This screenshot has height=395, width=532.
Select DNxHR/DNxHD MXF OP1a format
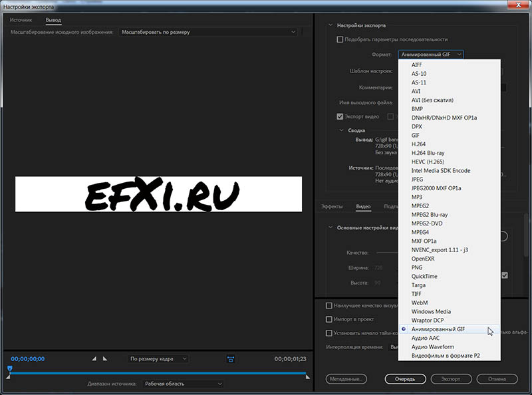click(450, 118)
